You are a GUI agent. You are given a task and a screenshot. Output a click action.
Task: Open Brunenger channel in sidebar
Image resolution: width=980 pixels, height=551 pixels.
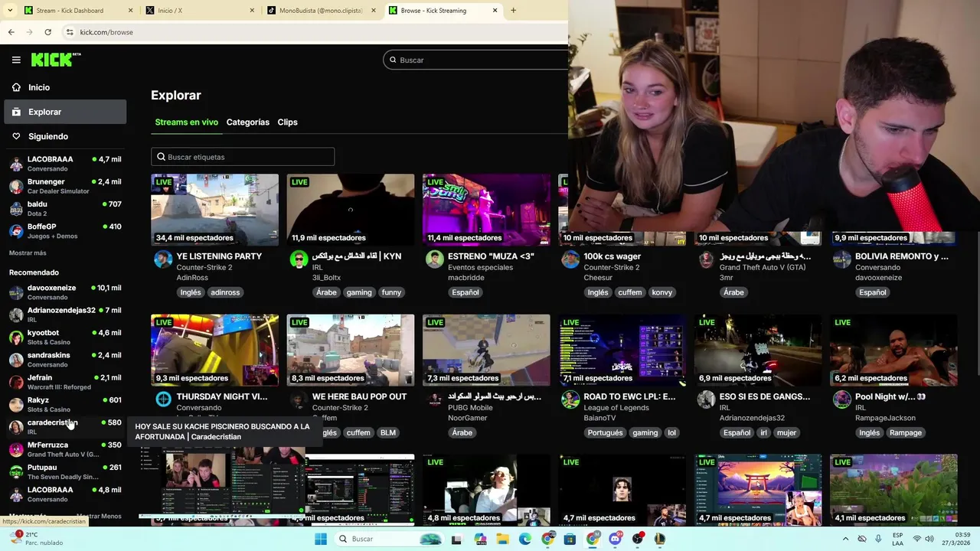click(65, 186)
